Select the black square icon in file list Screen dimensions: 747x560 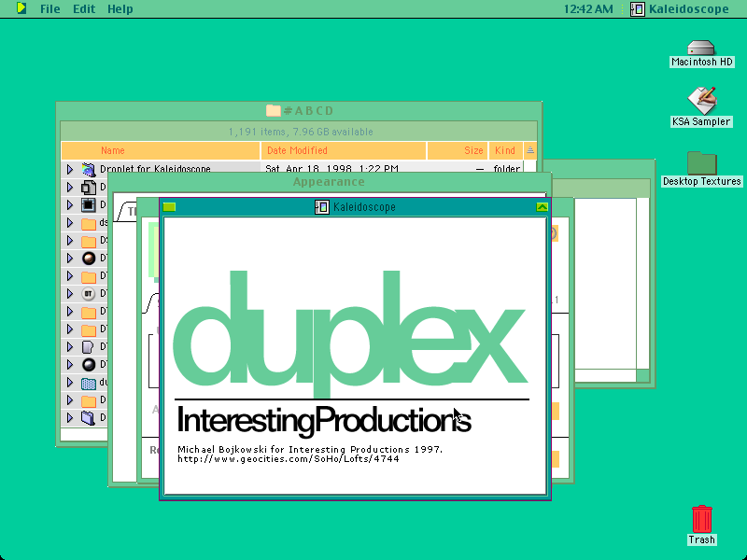click(89, 204)
